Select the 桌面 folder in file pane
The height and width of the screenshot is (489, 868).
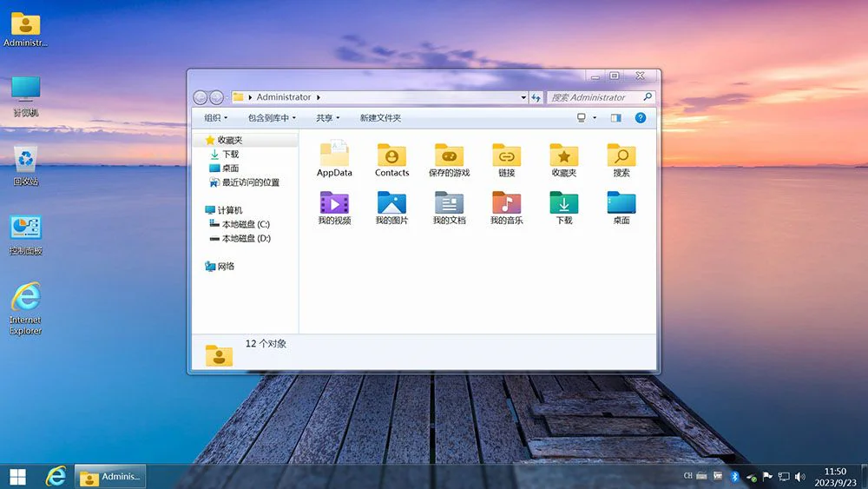[x=621, y=208]
